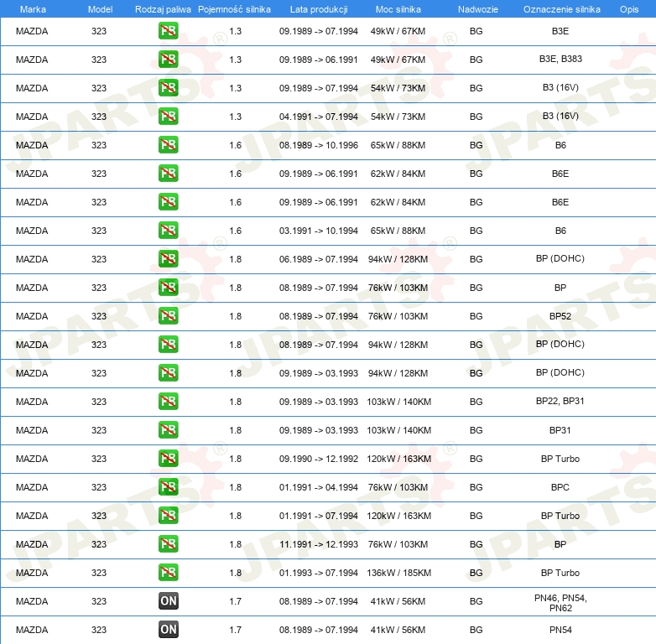
Task: Select the '1.7' capacity in the PN54-only row
Action: click(236, 630)
